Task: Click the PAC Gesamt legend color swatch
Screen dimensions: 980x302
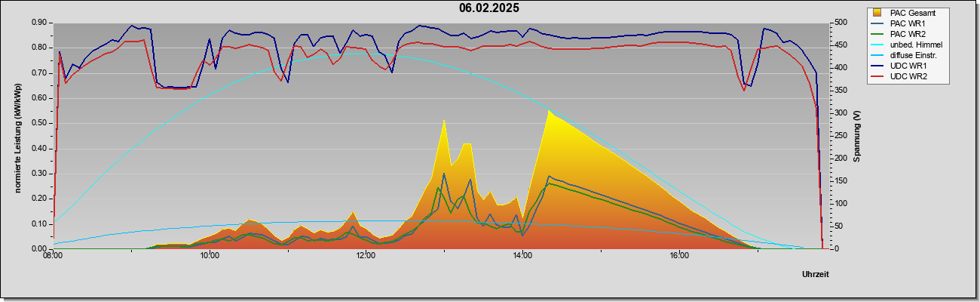Action: click(x=877, y=13)
